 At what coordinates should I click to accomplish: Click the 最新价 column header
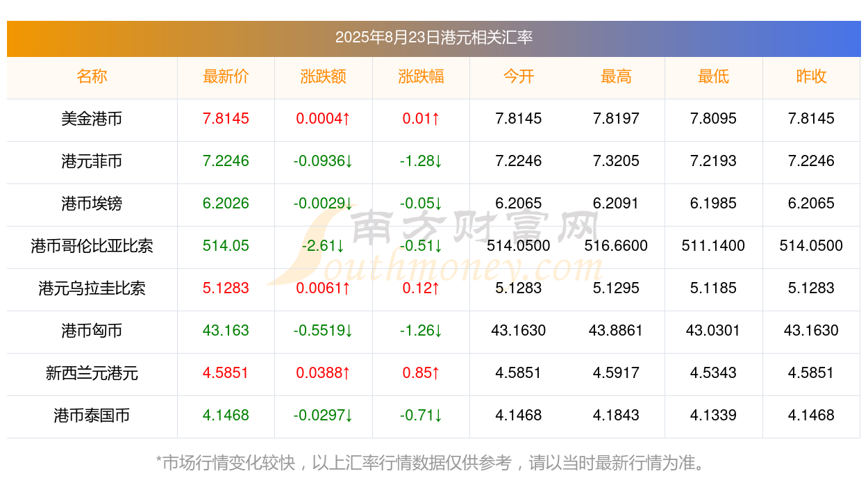pos(226,77)
